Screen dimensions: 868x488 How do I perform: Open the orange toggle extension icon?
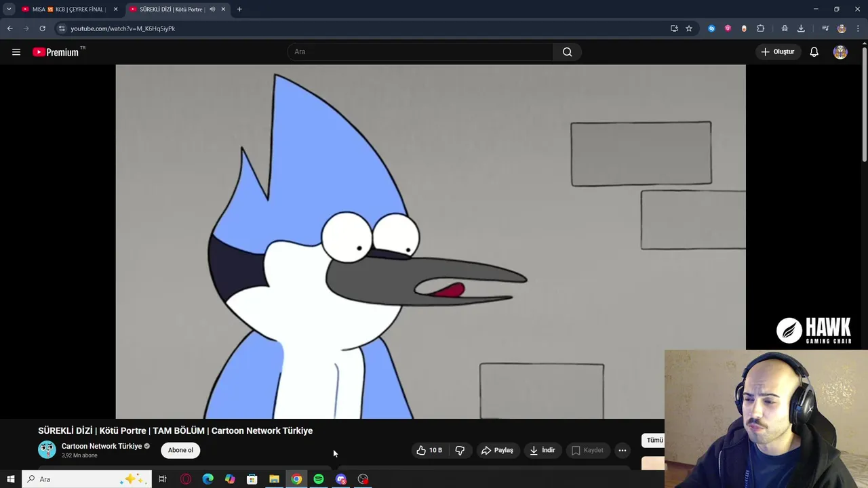(x=744, y=28)
